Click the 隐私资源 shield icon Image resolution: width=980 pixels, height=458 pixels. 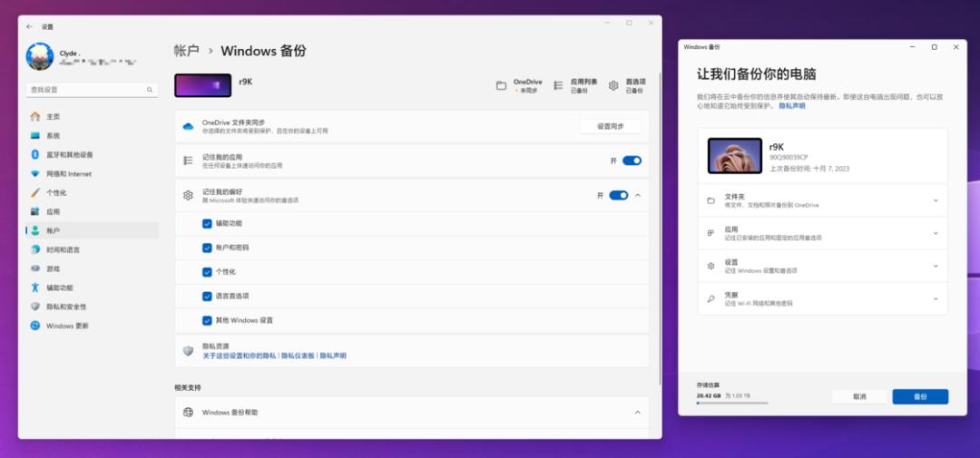[188, 351]
